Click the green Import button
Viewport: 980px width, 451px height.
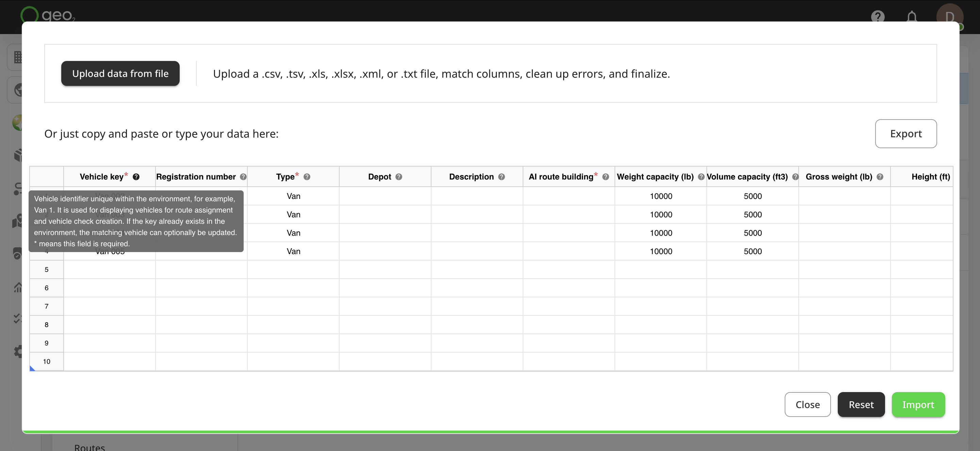pyautogui.click(x=918, y=405)
